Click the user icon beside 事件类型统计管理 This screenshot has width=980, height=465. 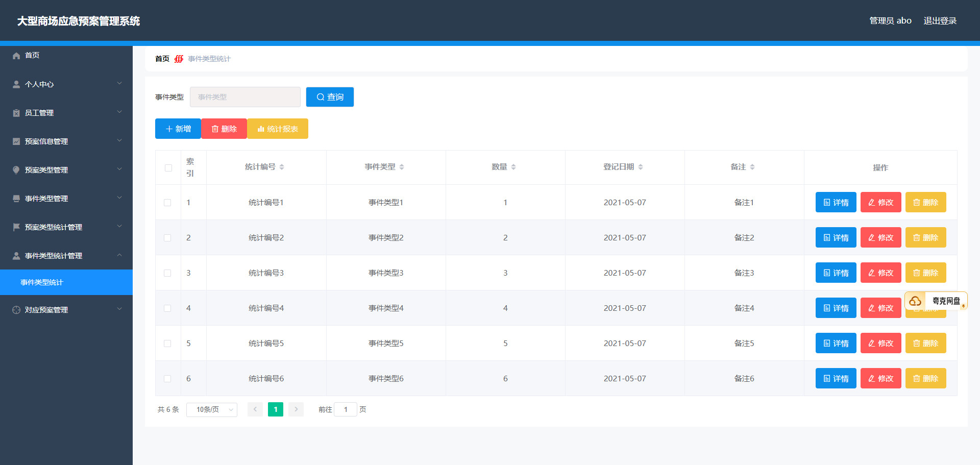(16, 256)
